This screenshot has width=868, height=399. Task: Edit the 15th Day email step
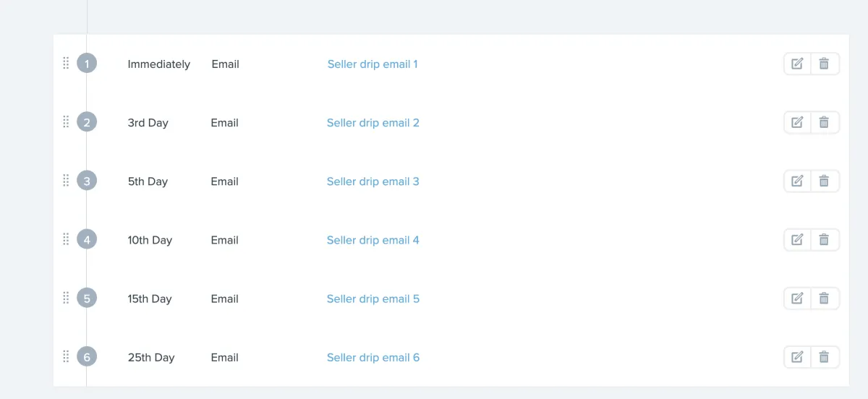click(x=797, y=298)
